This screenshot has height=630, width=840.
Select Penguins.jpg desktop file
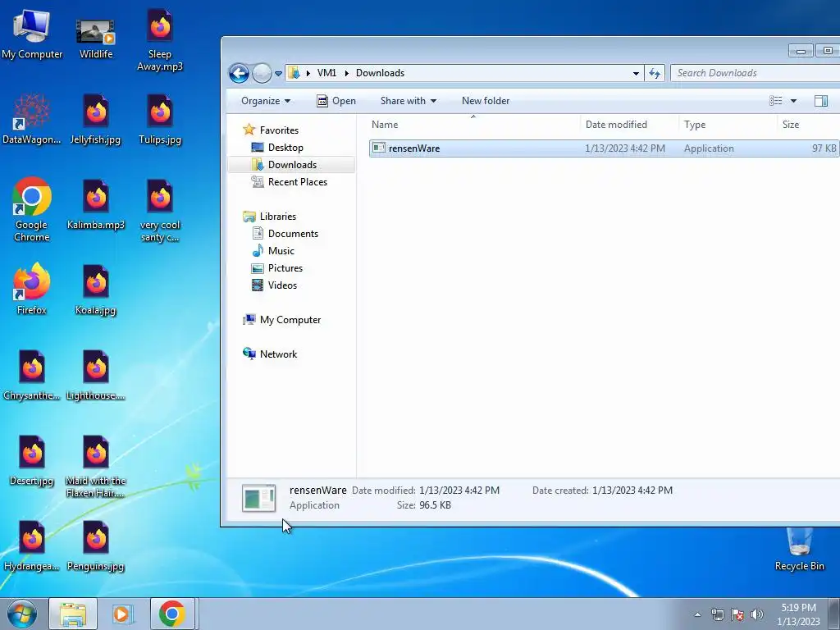[x=95, y=546]
